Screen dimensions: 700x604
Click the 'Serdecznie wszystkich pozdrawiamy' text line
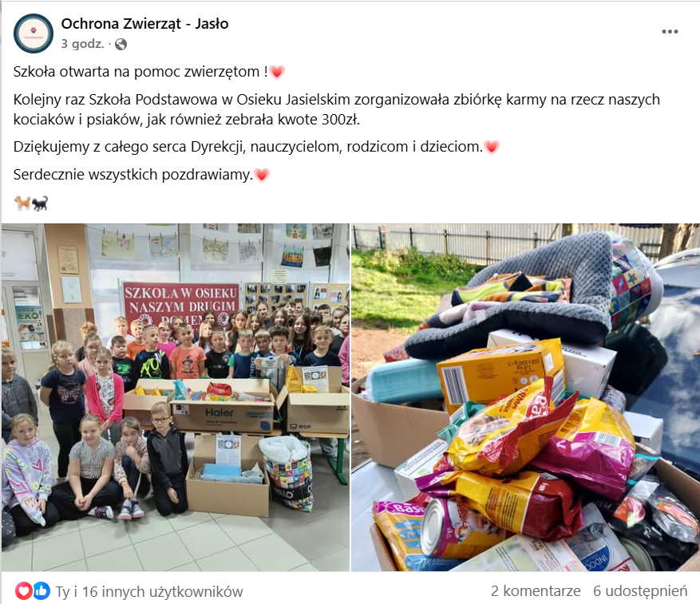(133, 174)
